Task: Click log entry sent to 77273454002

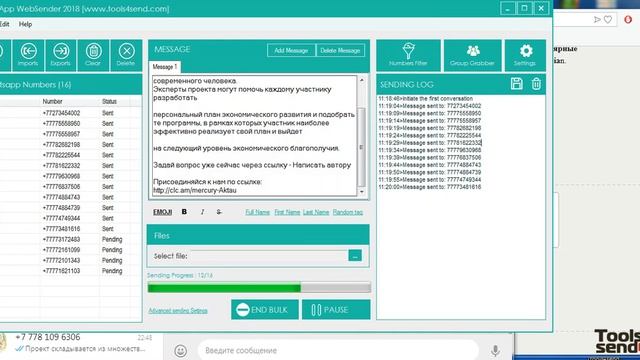Action: pyautogui.click(x=429, y=106)
